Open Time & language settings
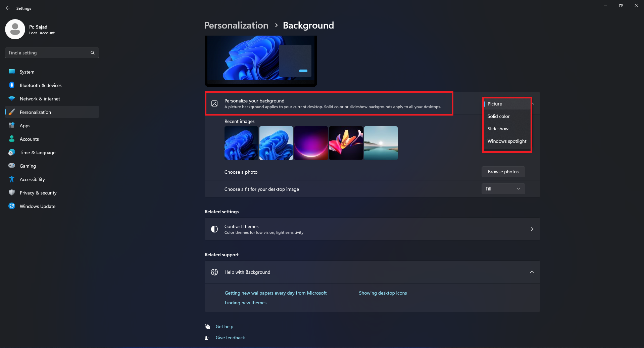Viewport: 644px width, 348px height. pyautogui.click(x=52, y=152)
